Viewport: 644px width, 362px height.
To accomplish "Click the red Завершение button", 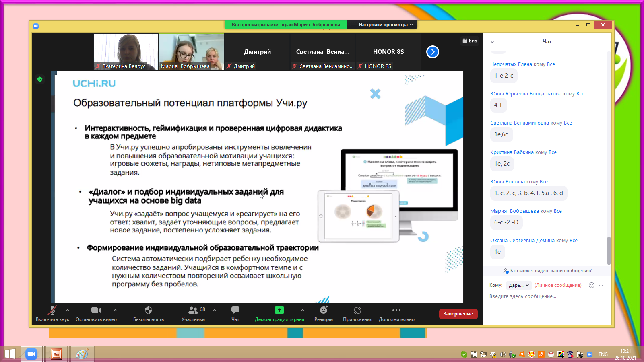I will click(458, 314).
